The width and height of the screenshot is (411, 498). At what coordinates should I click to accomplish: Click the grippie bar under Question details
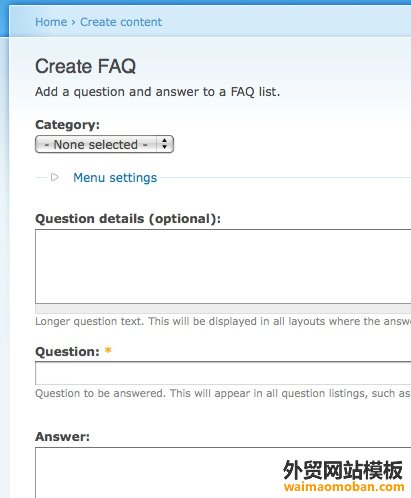223,309
